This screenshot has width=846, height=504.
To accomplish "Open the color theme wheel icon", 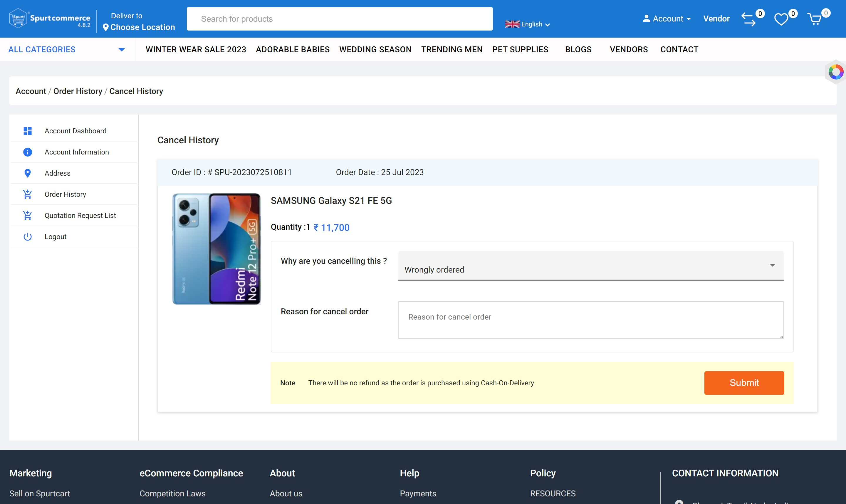I will (836, 72).
